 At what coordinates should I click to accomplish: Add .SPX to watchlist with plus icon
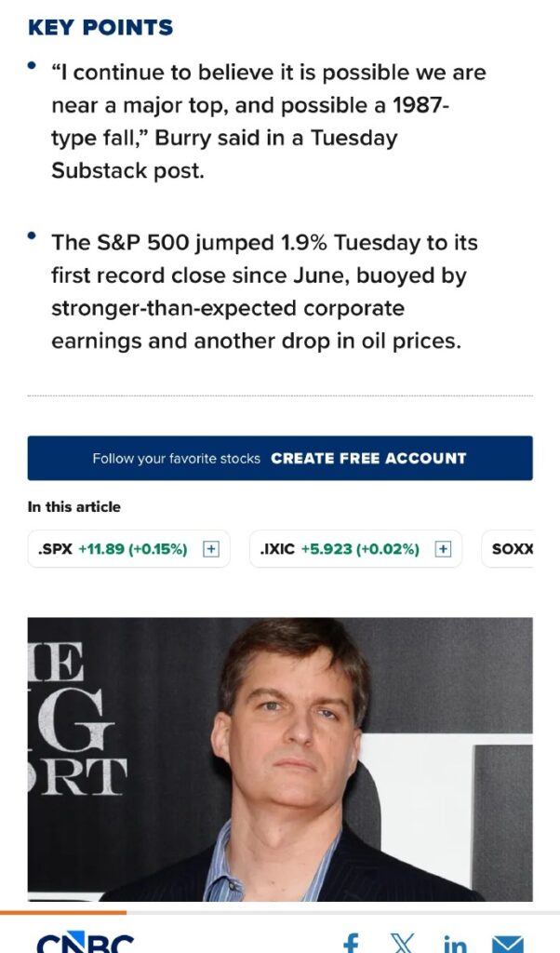pos(211,549)
